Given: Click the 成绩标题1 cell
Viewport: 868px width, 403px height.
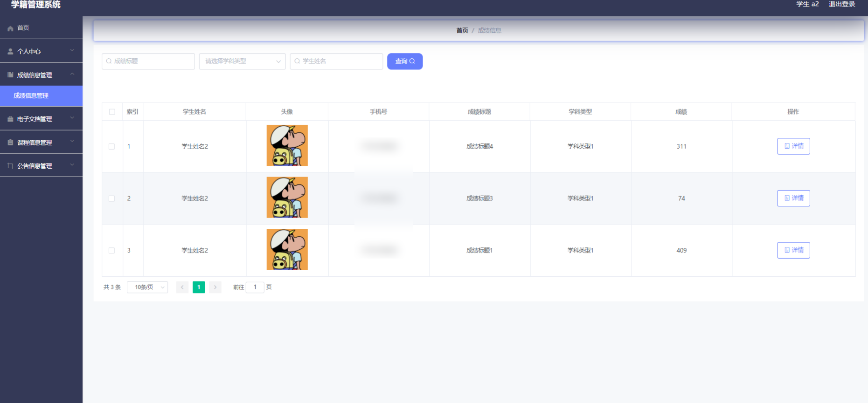Looking at the screenshot, I should tap(479, 251).
